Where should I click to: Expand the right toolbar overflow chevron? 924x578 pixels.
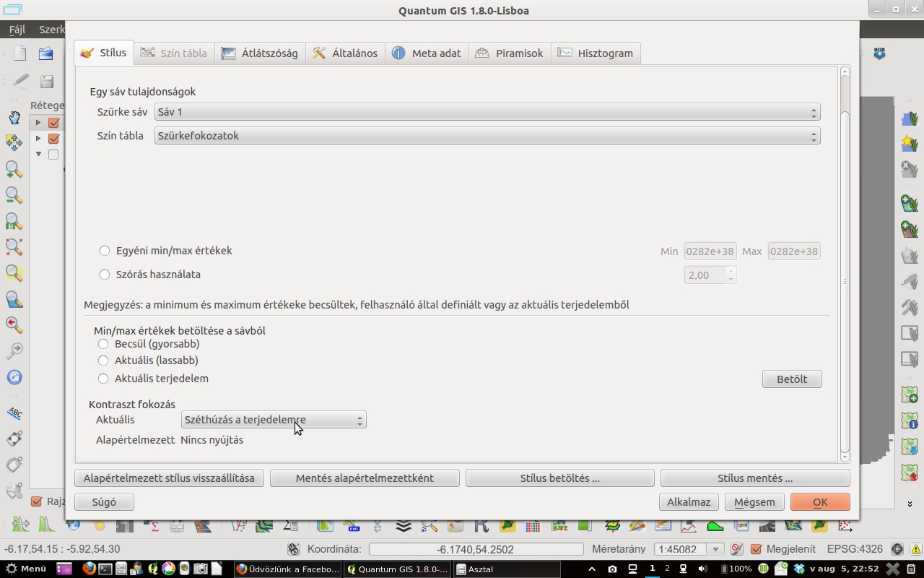tap(909, 504)
